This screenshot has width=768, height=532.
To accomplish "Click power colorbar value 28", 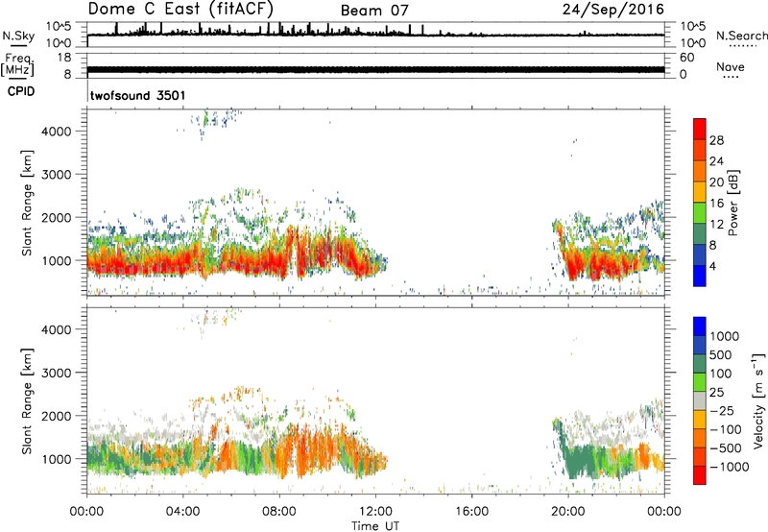I will (716, 140).
